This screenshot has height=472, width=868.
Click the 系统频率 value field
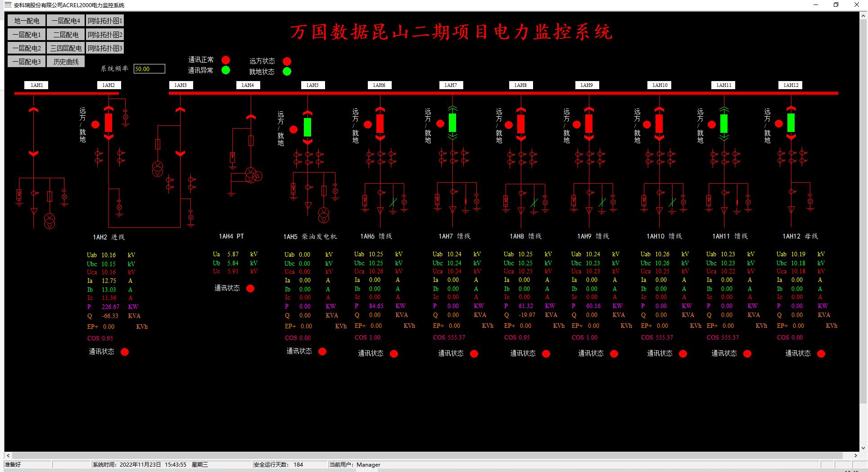149,69
